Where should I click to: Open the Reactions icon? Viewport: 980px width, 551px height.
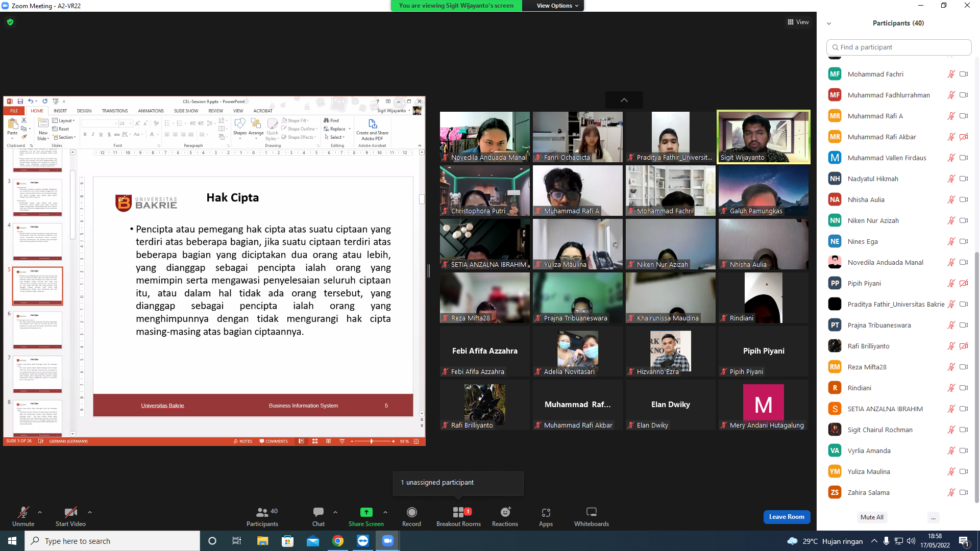(x=505, y=512)
